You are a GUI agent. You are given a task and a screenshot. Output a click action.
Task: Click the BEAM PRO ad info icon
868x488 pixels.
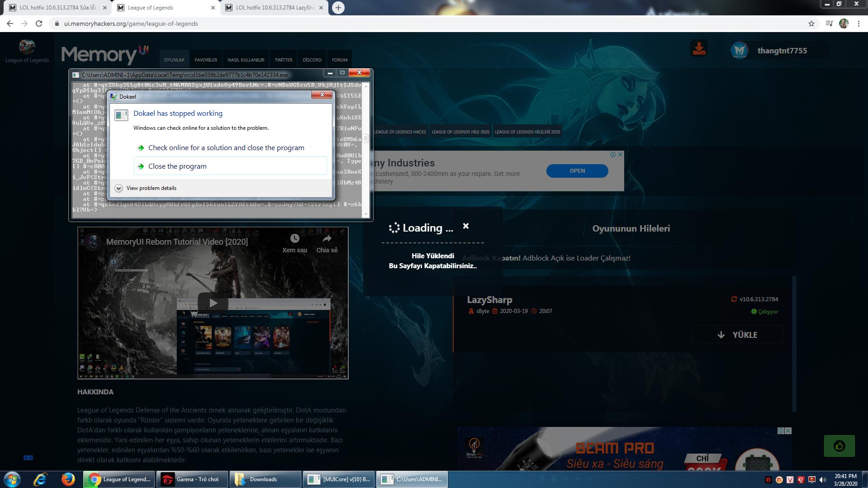coord(781,431)
